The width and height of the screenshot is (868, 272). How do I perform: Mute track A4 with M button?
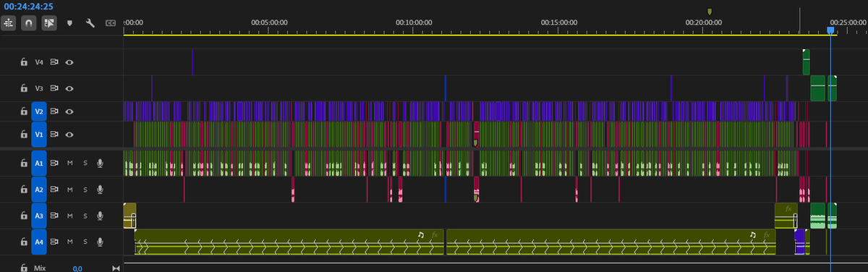click(70, 242)
